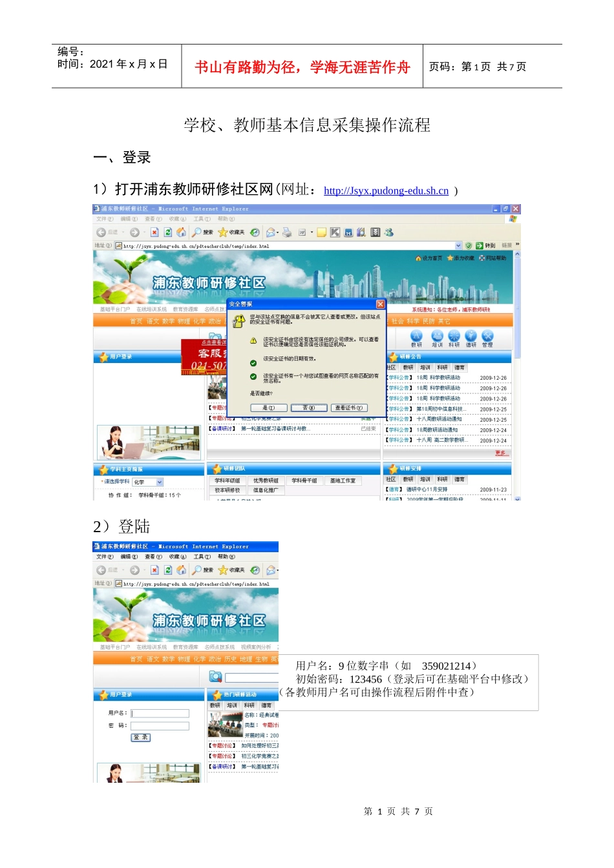614x868 pixels.
Task: Click 添加收藏 link in step 1 page header
Action: click(x=461, y=258)
